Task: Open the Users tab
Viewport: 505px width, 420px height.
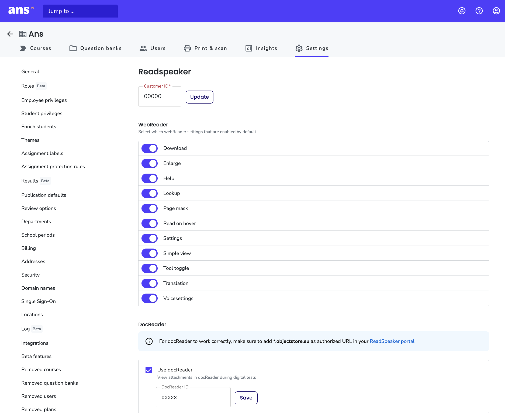Action: [x=153, y=48]
